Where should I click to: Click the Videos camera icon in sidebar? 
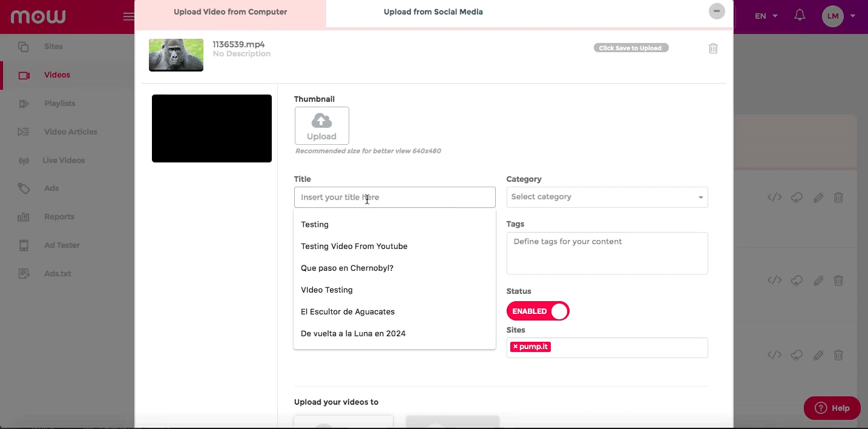(24, 75)
